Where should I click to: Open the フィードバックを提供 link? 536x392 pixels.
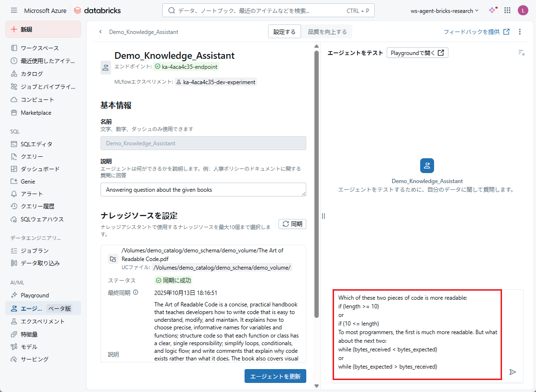pyautogui.click(x=477, y=32)
